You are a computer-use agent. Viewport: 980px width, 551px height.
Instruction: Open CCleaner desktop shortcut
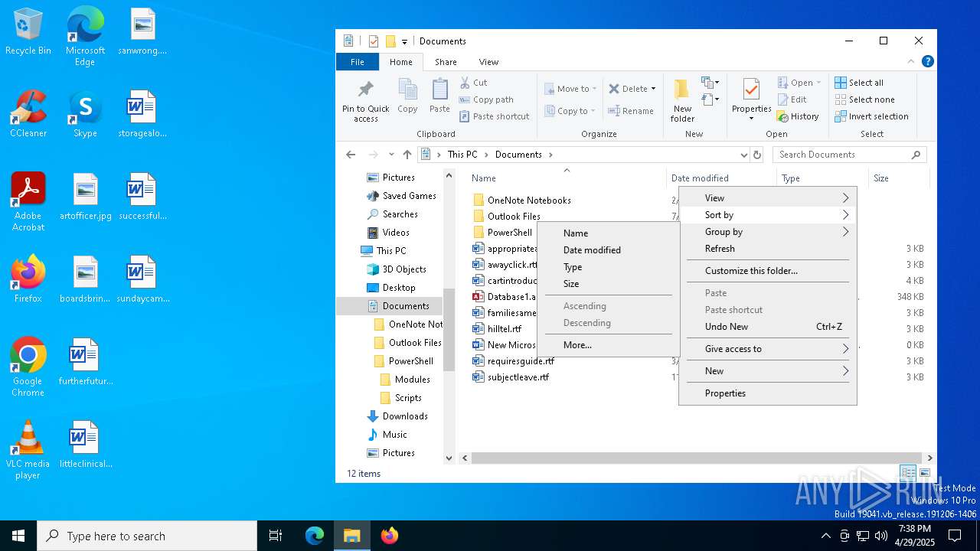28,114
